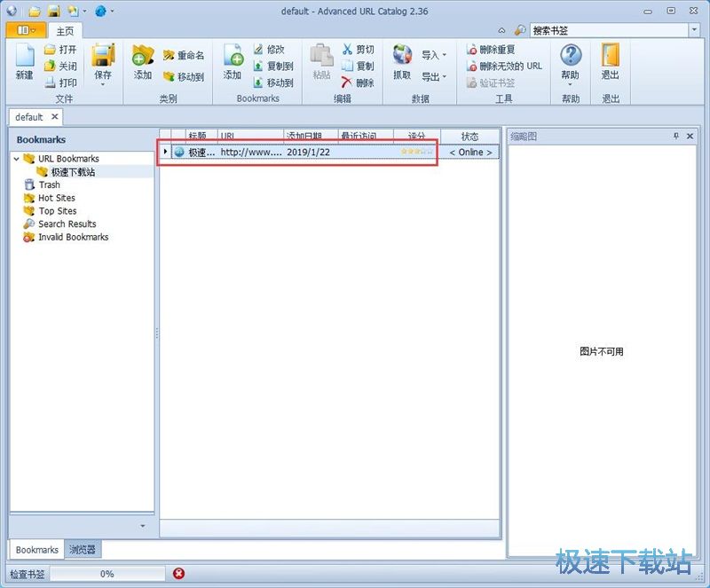Click 删除无效的 URL tool
The height and width of the screenshot is (588, 710).
tap(504, 67)
